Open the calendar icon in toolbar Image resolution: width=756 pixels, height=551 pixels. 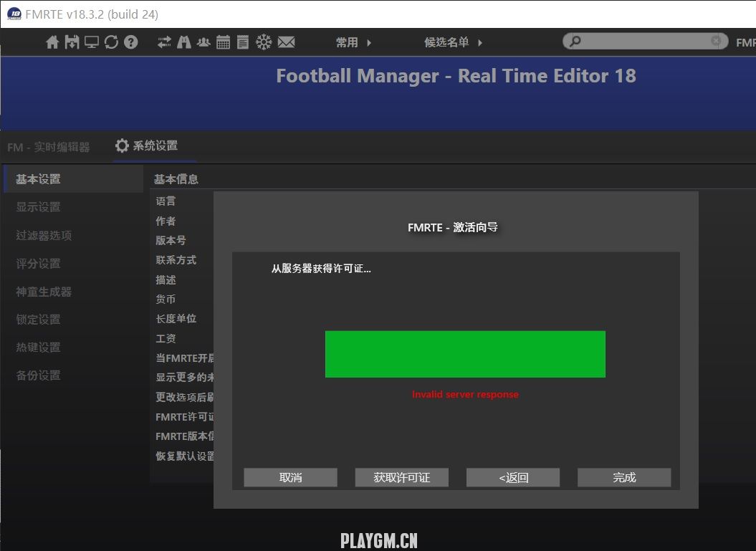224,42
